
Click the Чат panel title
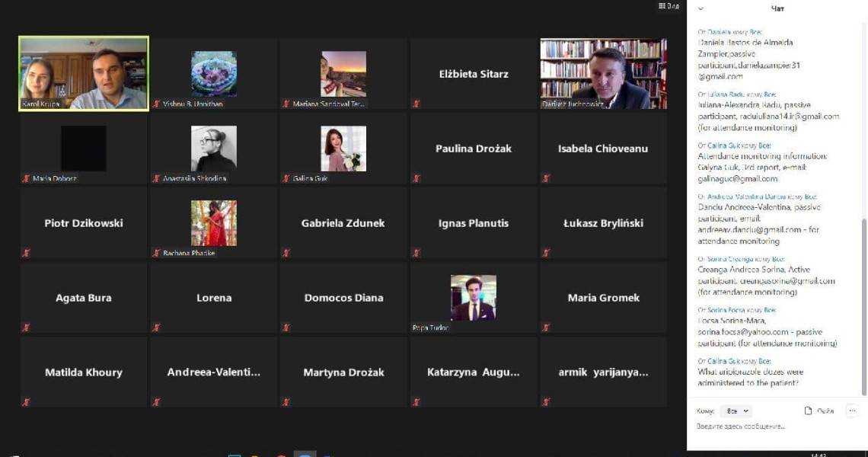point(777,8)
